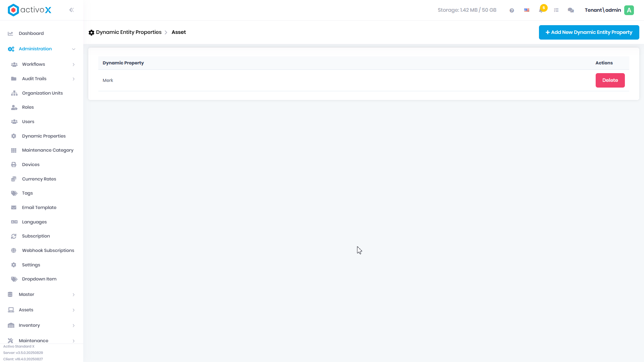Open Maintenance Category menu item

48,150
